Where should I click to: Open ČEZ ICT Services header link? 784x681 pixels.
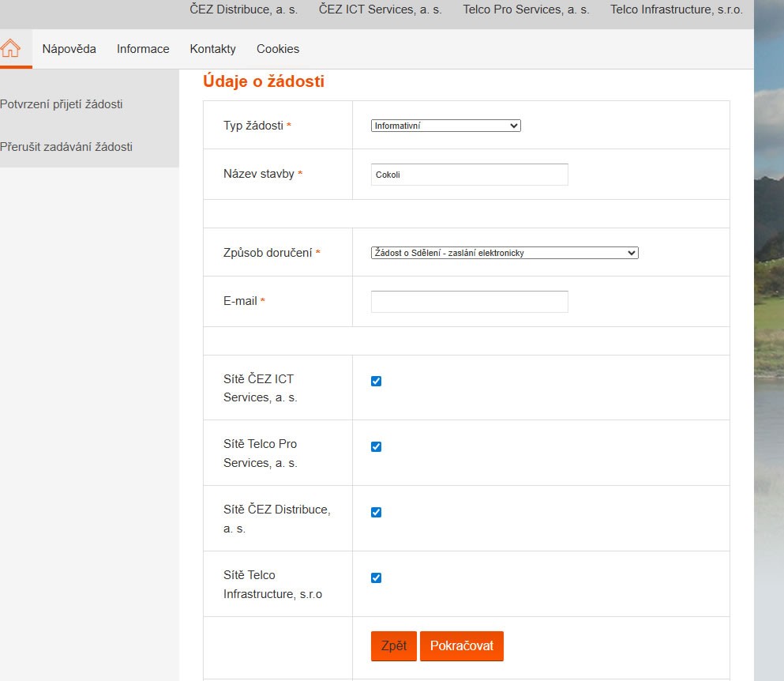click(x=381, y=9)
